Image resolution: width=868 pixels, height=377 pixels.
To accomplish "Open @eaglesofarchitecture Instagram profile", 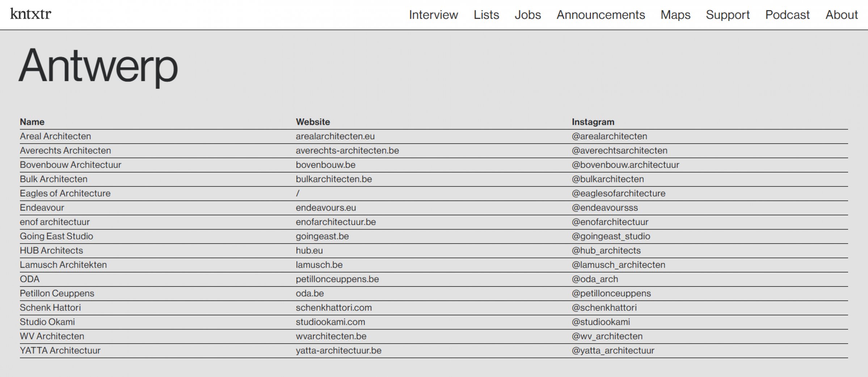I will [x=618, y=194].
